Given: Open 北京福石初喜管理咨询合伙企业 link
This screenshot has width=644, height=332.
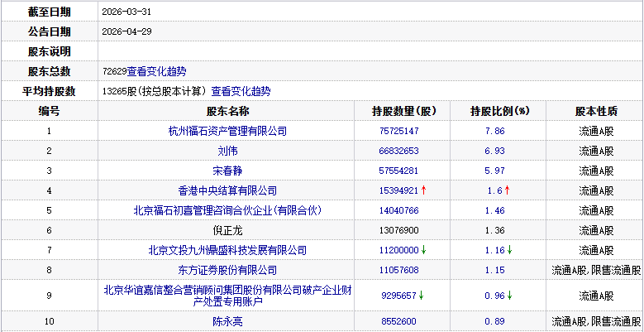Looking at the screenshot, I should pyautogui.click(x=227, y=210).
